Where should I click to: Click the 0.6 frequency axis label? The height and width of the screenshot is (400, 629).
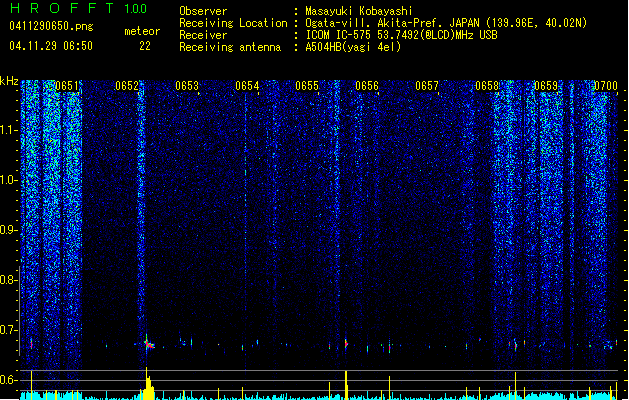pyautogui.click(x=9, y=380)
